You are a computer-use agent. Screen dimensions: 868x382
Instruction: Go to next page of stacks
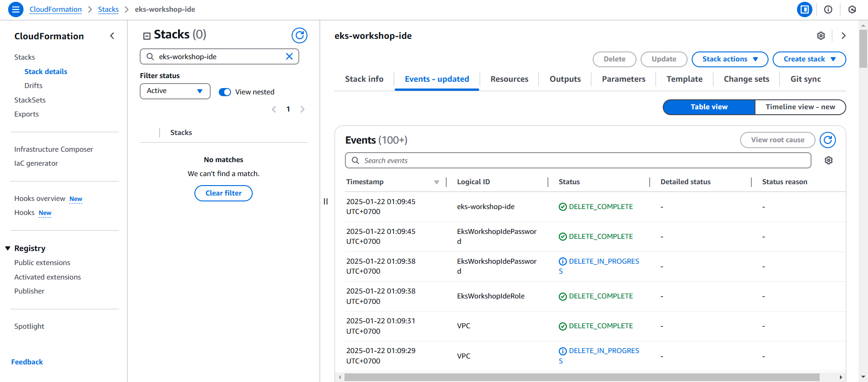(302, 109)
